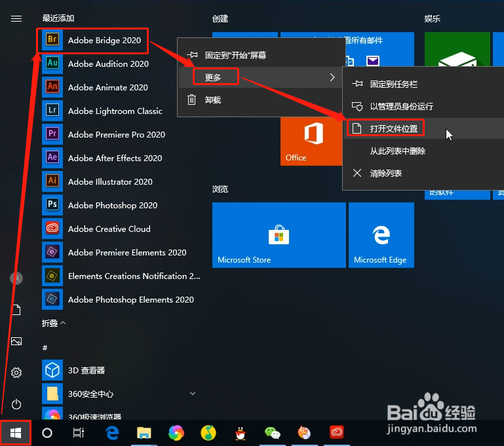Open WeChat on taskbar
The height and width of the screenshot is (446, 504).
click(x=272, y=433)
